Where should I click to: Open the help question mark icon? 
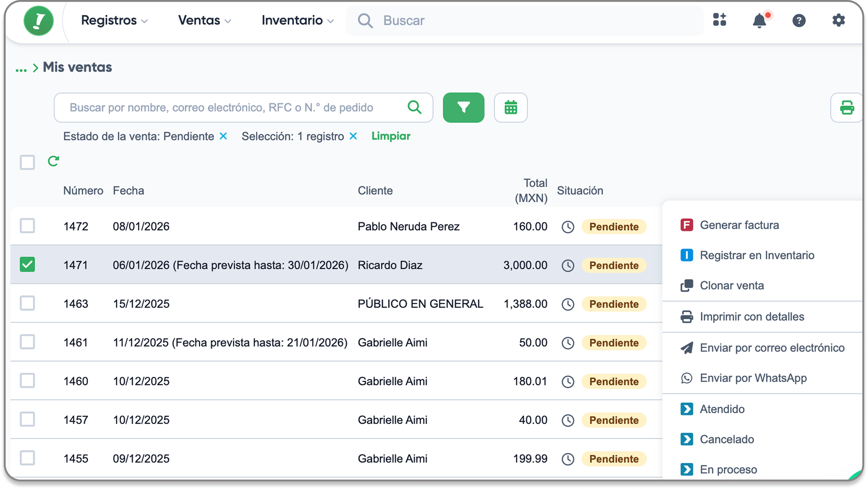(x=799, y=21)
